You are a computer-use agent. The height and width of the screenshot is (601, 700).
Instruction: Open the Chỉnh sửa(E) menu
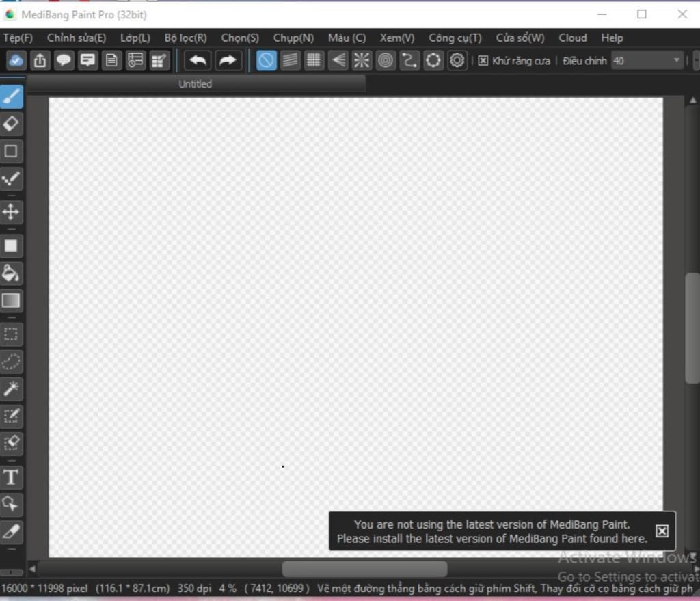(x=77, y=38)
